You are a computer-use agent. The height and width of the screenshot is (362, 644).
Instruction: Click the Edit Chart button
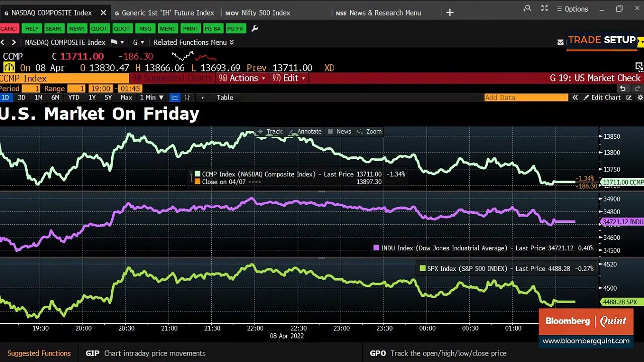click(x=602, y=98)
